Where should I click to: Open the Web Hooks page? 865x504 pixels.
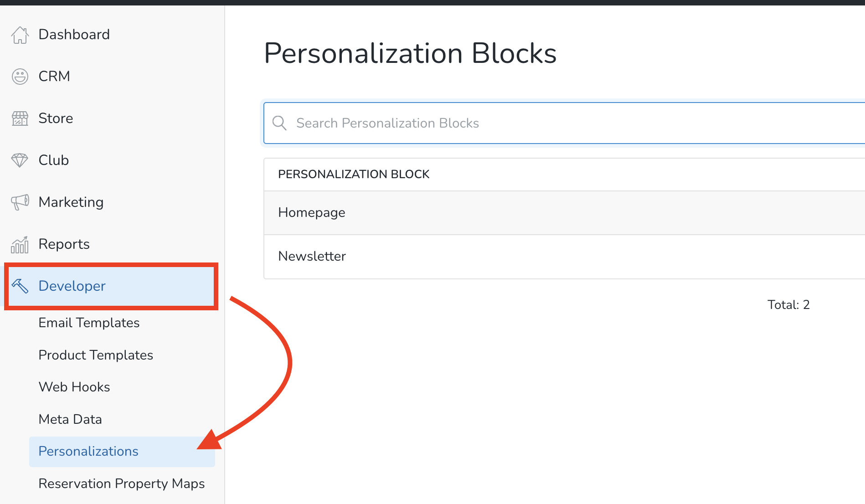(x=74, y=387)
